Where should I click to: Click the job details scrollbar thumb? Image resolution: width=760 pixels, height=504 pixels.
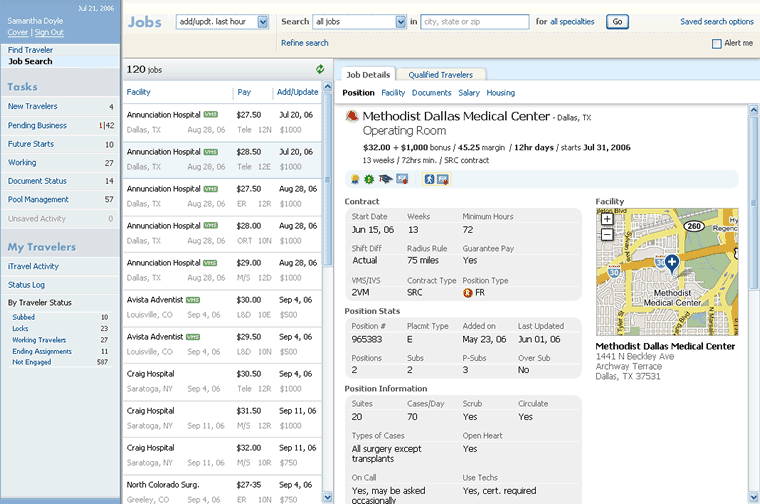click(753, 203)
